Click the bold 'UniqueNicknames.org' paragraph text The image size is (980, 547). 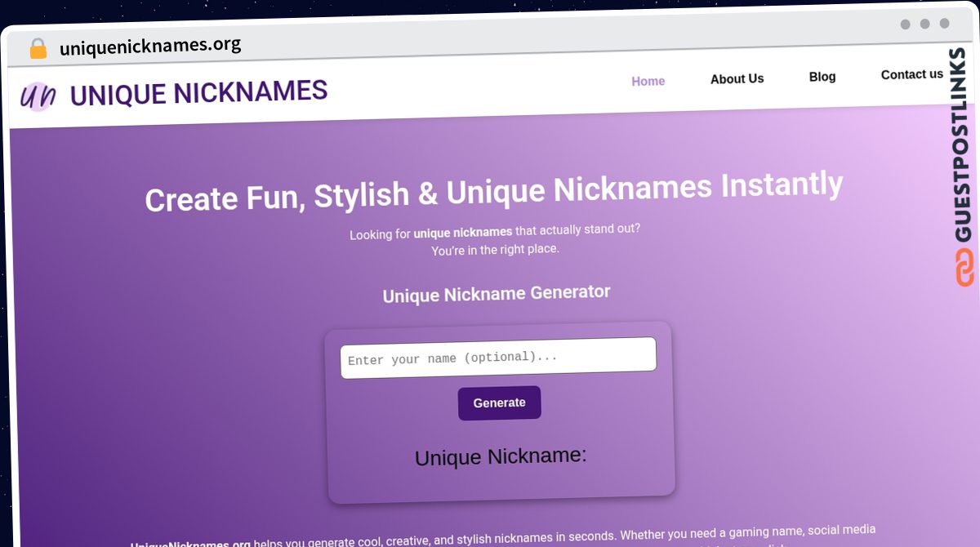190,545
